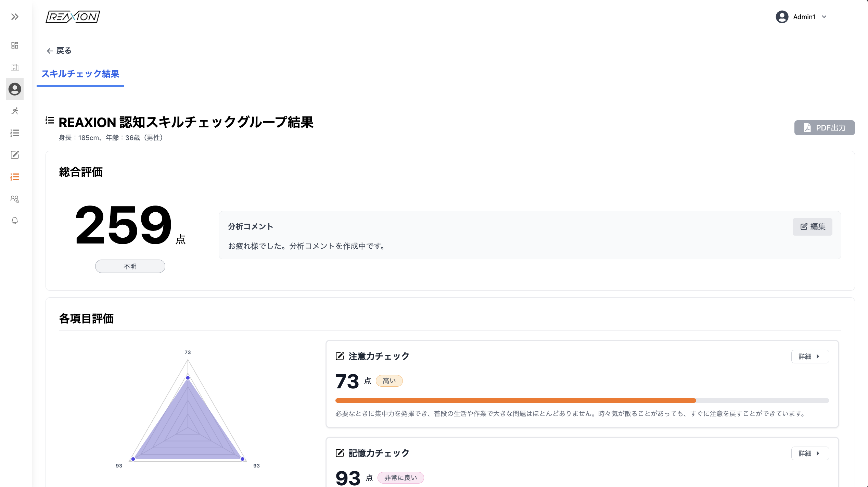Open the dashboard grid icon in sidebar

tap(14, 45)
